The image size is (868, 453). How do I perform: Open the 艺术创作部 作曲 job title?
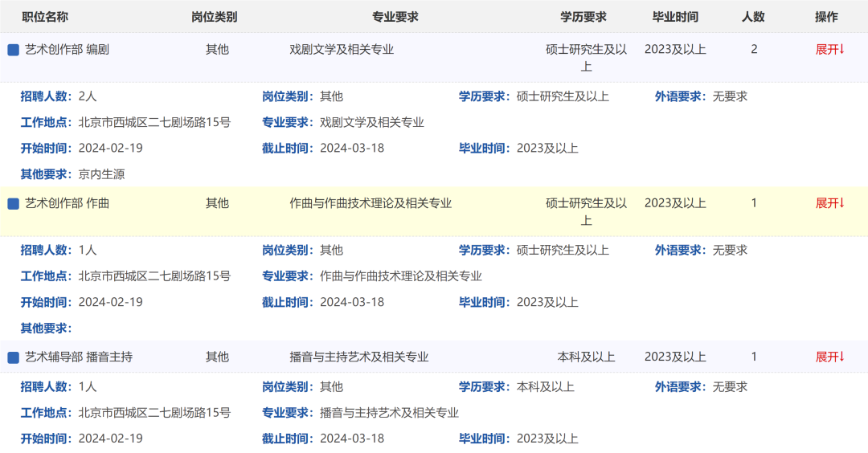click(67, 203)
